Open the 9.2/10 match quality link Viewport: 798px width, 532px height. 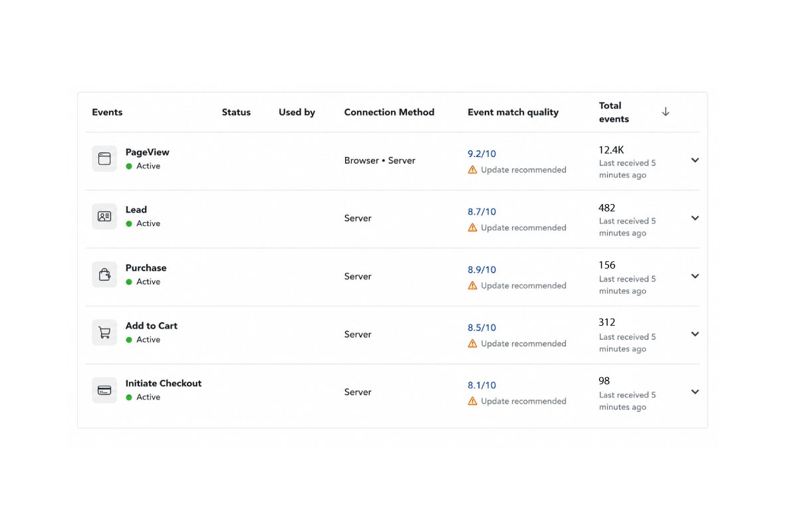coord(481,154)
